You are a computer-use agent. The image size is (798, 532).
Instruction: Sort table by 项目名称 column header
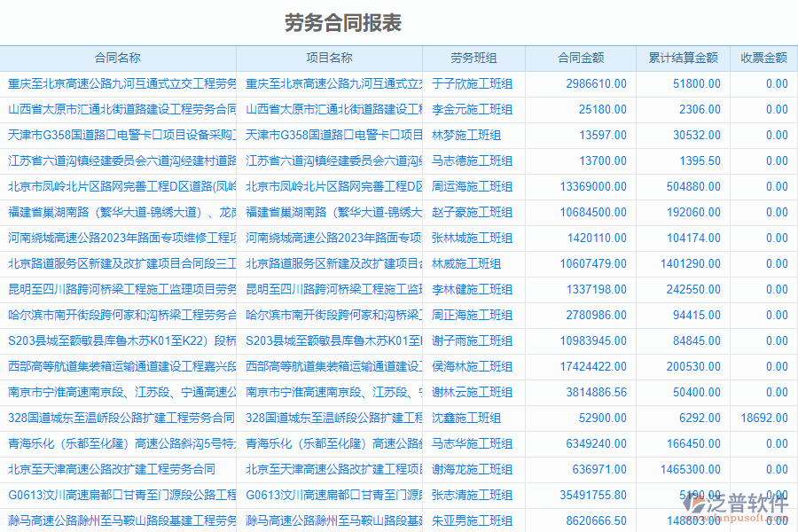click(x=328, y=58)
